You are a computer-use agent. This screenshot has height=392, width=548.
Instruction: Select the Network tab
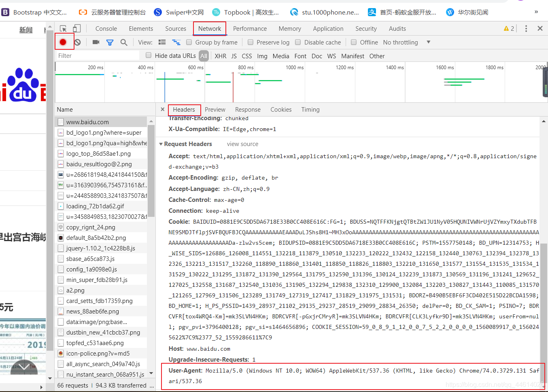click(210, 28)
